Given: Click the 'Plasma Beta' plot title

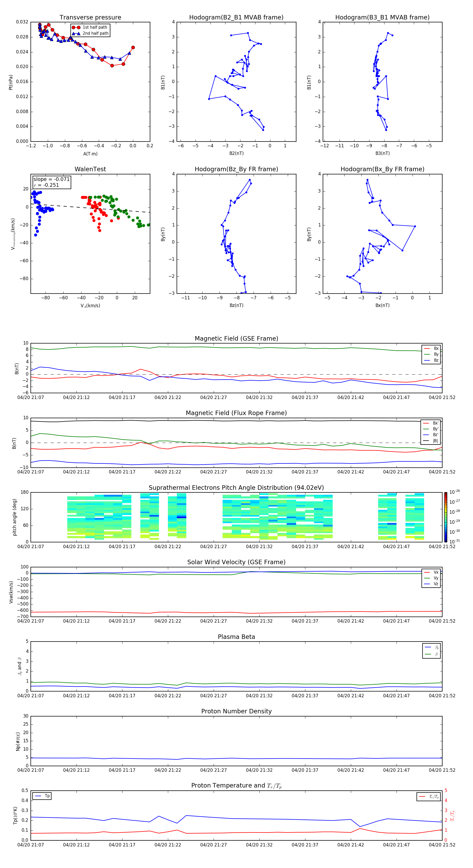Looking at the screenshot, I should point(236,637).
